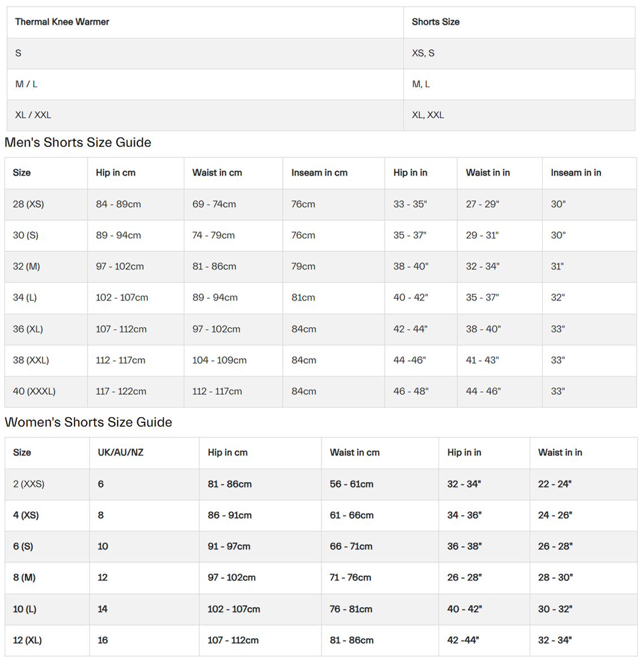The image size is (644, 663).
Task: Select the UK/AU/NZ size 14 cell
Action: click(x=102, y=609)
